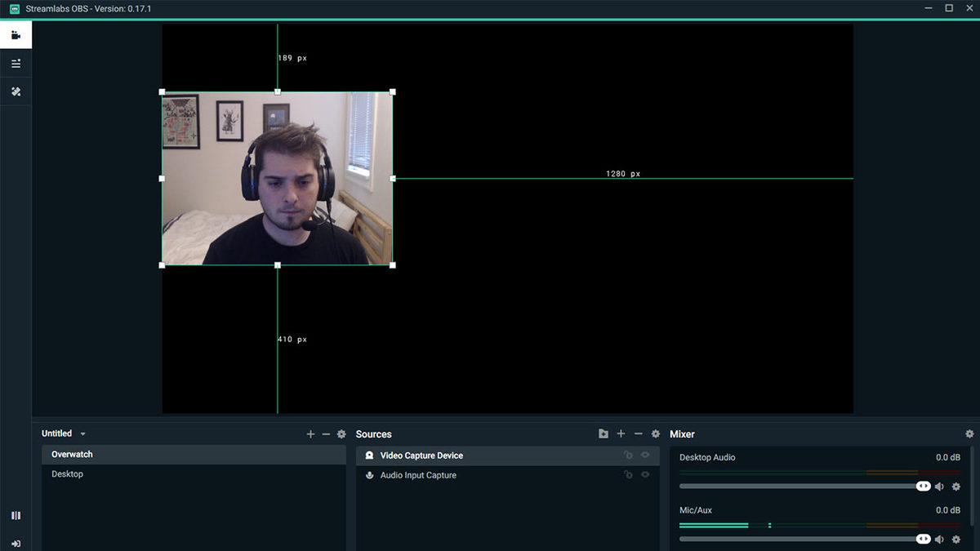Lock the Video Capture Device source
Screen dimensions: 980x551
(x=628, y=455)
